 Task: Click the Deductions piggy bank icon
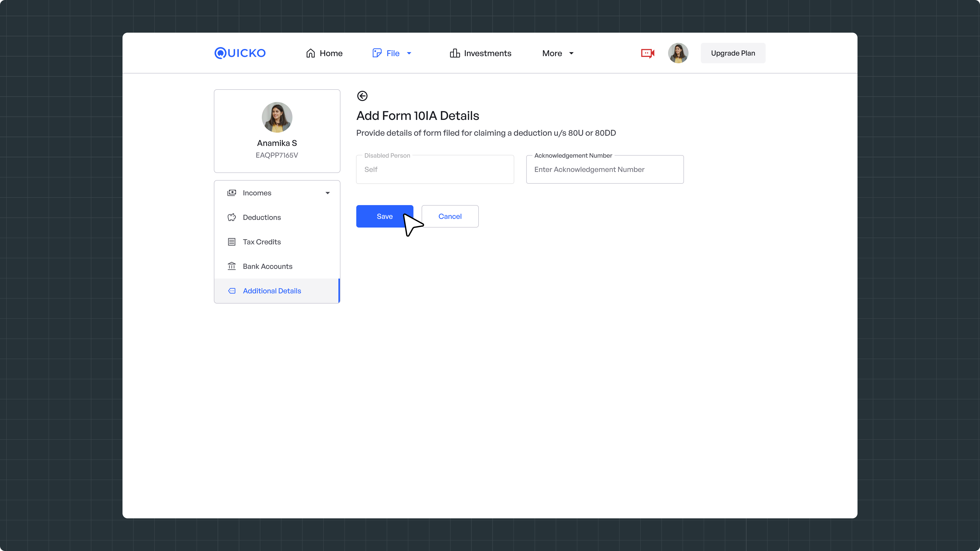(232, 217)
